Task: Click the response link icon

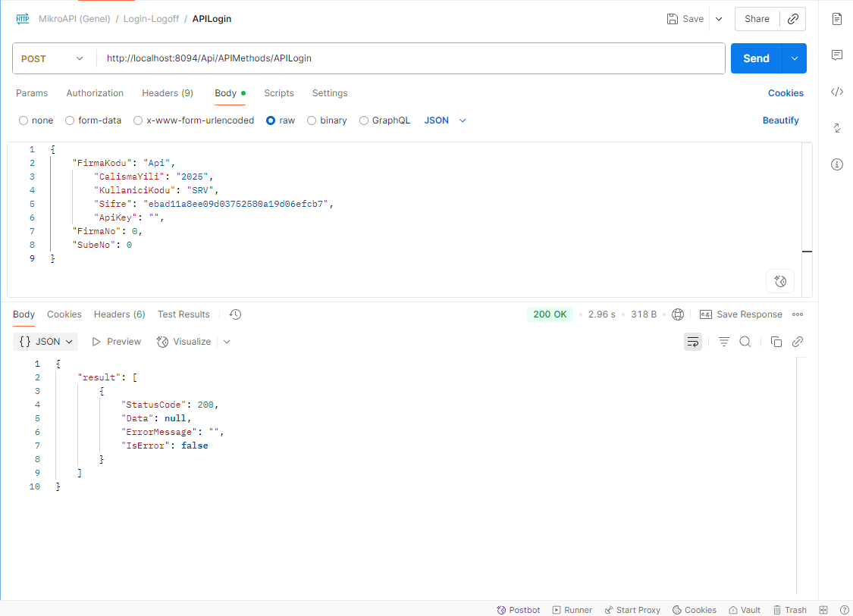Action: 798,342
